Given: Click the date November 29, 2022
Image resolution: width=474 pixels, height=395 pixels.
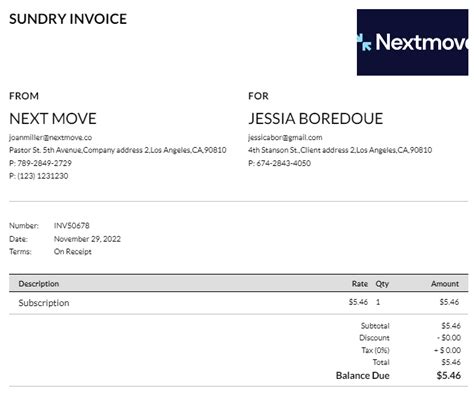Looking at the screenshot, I should (x=87, y=239).
